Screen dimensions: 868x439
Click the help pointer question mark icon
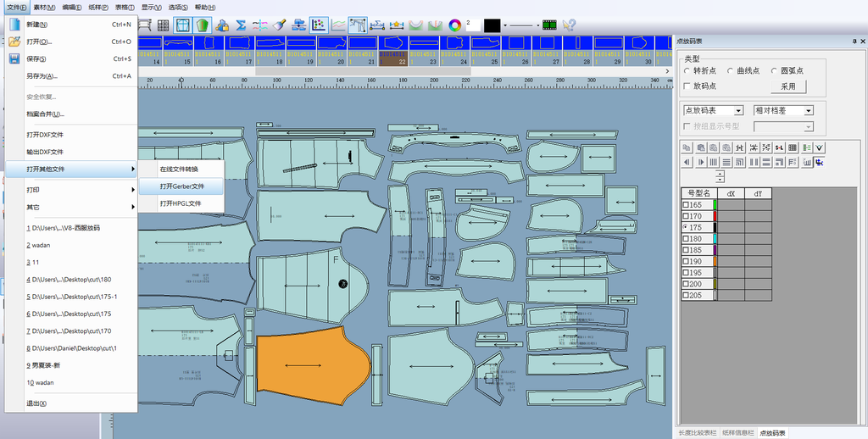(x=569, y=25)
